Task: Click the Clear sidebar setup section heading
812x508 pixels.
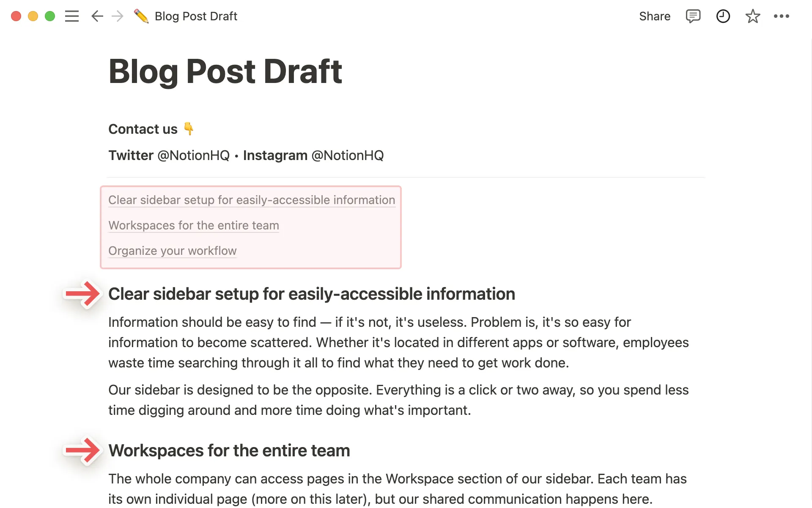Action: (312, 294)
